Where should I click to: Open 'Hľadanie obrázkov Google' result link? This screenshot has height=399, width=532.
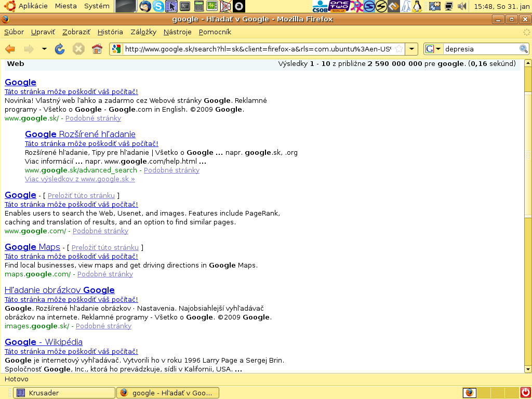coord(60,290)
